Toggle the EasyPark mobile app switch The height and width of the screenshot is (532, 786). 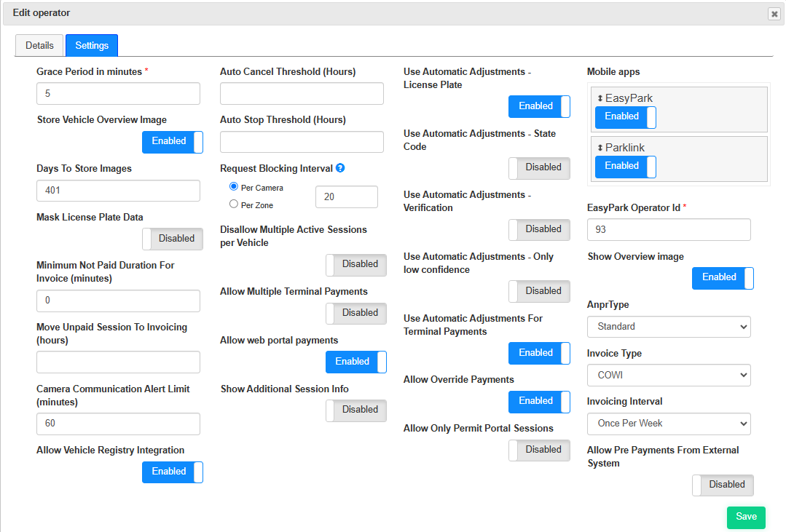(626, 117)
